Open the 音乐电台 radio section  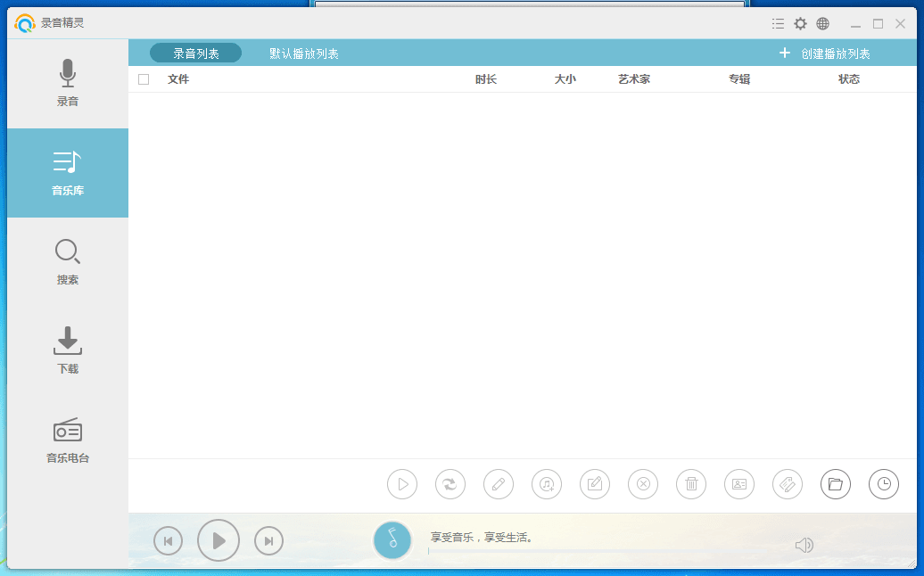(68, 440)
